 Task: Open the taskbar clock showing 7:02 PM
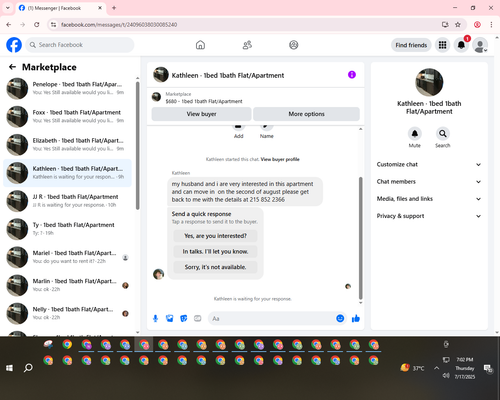pos(465,368)
